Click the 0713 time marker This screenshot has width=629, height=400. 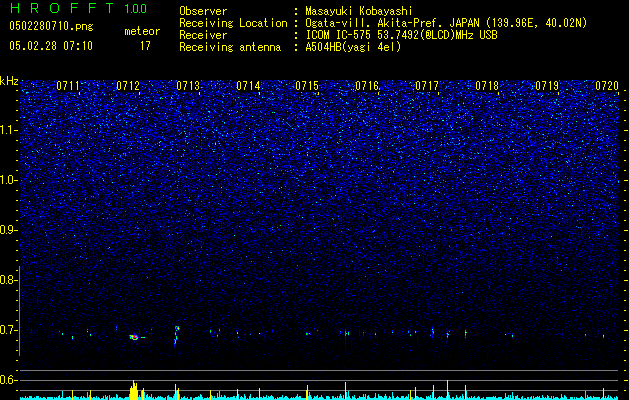pyautogui.click(x=188, y=85)
